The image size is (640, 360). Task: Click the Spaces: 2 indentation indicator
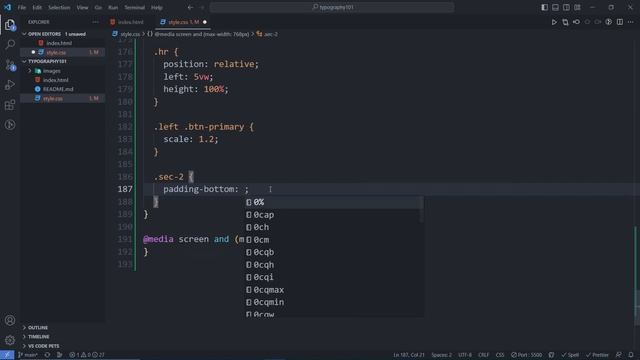coord(442,355)
